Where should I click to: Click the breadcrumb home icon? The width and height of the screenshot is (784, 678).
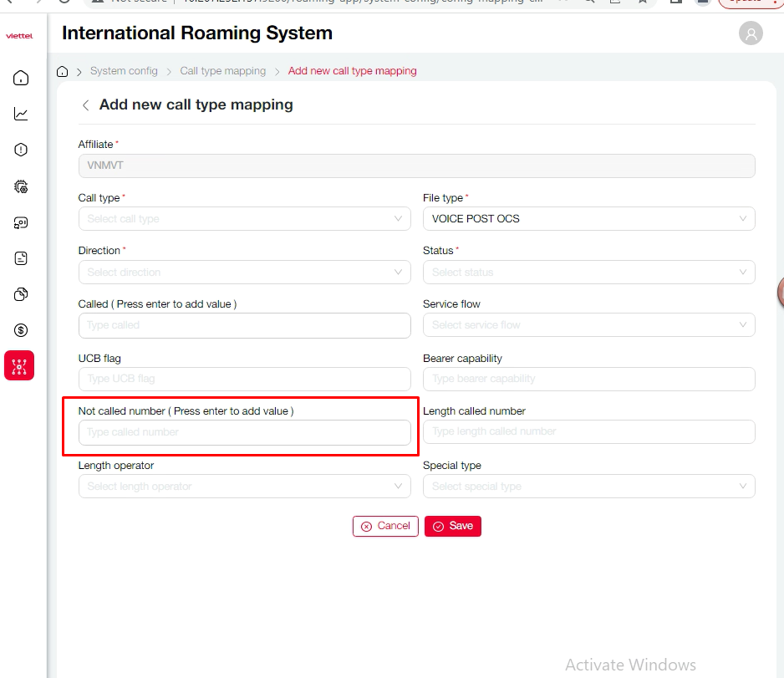click(x=63, y=72)
